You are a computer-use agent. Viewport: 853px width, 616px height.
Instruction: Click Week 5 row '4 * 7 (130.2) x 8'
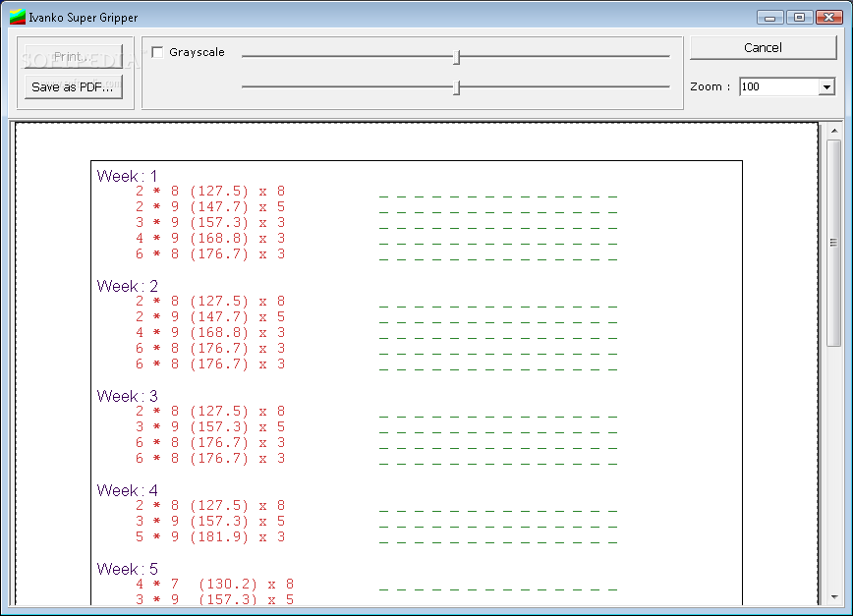pyautogui.click(x=215, y=584)
